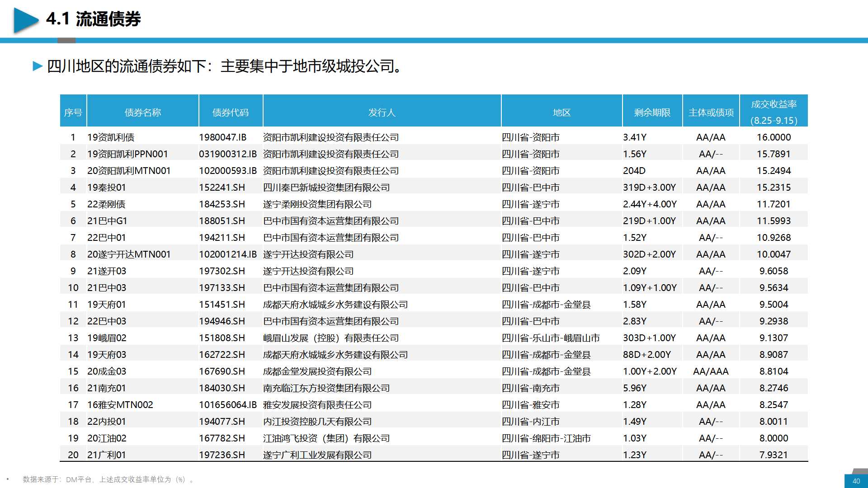868x488 pixels.
Task: Select bond name '16雅安MTN002'
Action: coord(120,405)
